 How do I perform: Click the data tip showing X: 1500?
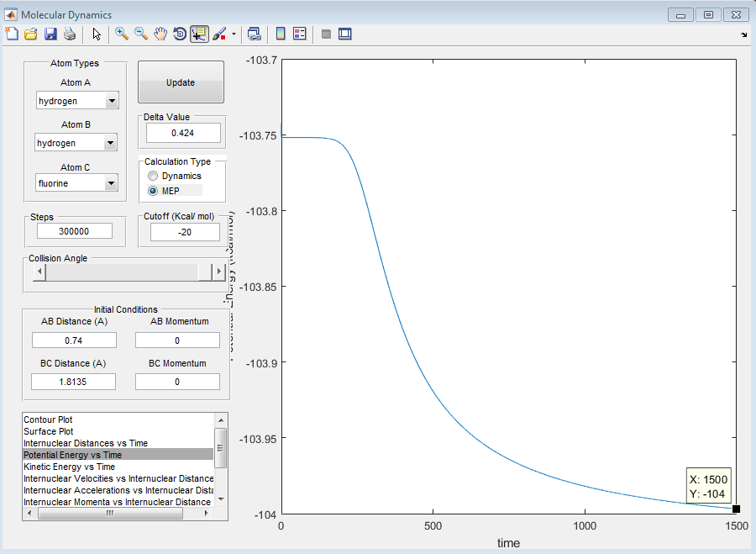(708, 486)
